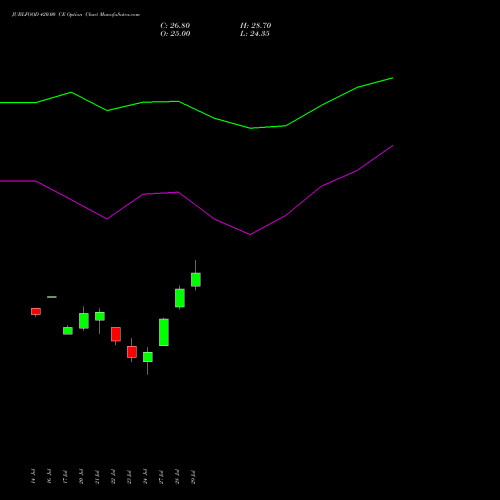Click the closing price value C: 26.80
The image size is (500, 500).
[175, 26]
